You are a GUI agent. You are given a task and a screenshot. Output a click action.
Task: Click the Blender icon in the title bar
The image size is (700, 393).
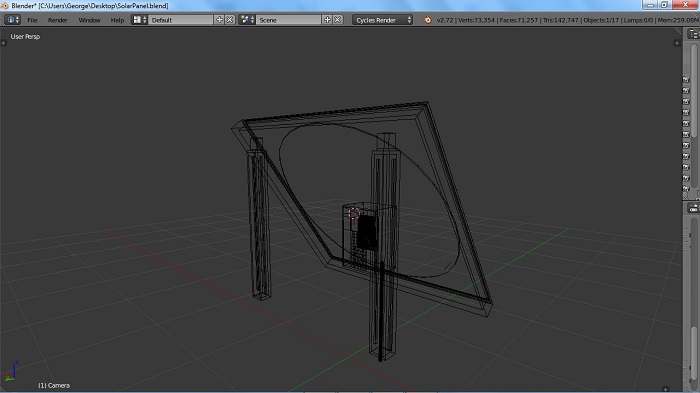[x=4, y=6]
